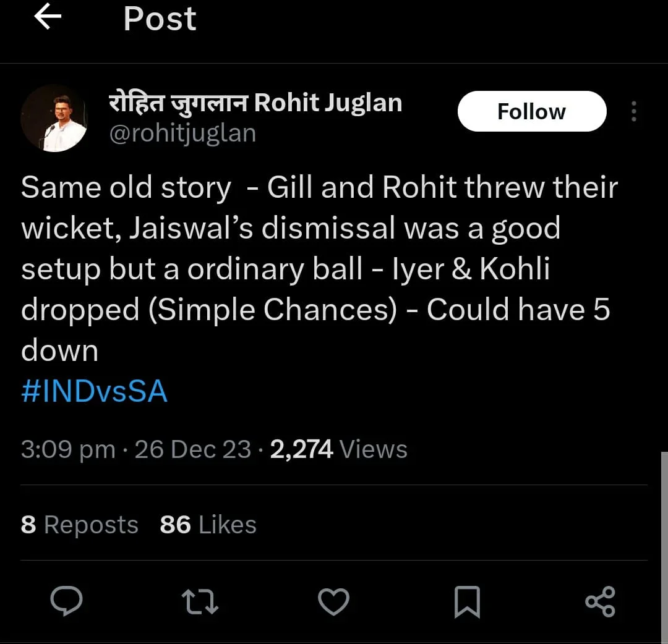This screenshot has width=668, height=644.
Task: Click the 26 Dec 23 date
Action: [x=192, y=449]
